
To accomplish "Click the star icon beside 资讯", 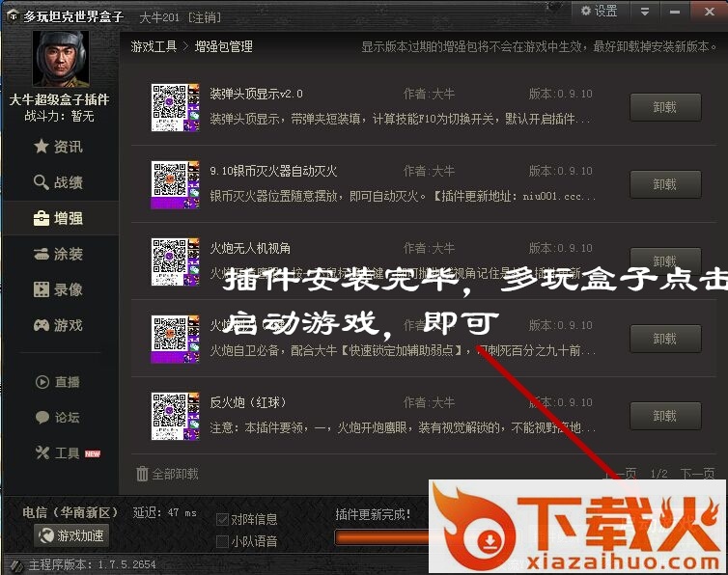I will 42,147.
